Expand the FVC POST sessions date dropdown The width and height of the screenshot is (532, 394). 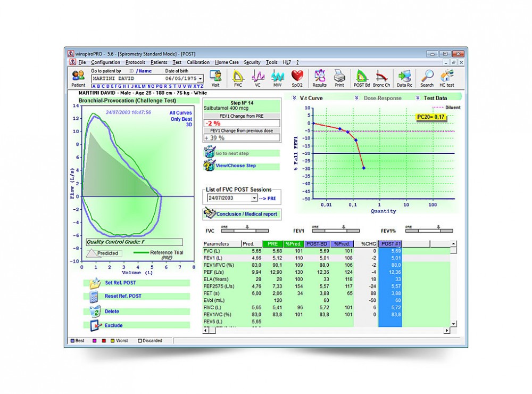(254, 198)
